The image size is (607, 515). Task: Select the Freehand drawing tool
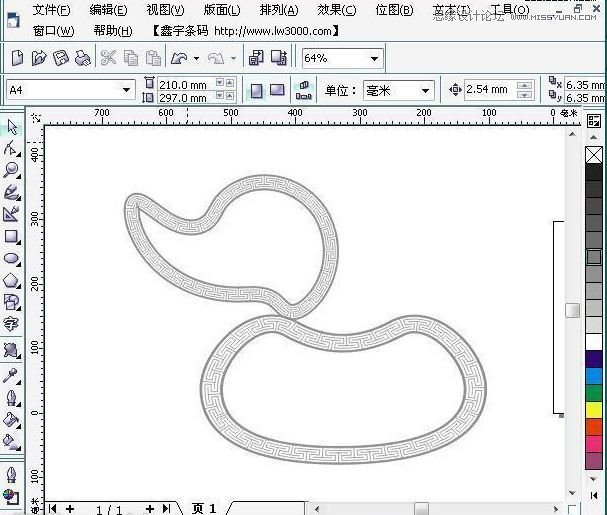[x=12, y=192]
